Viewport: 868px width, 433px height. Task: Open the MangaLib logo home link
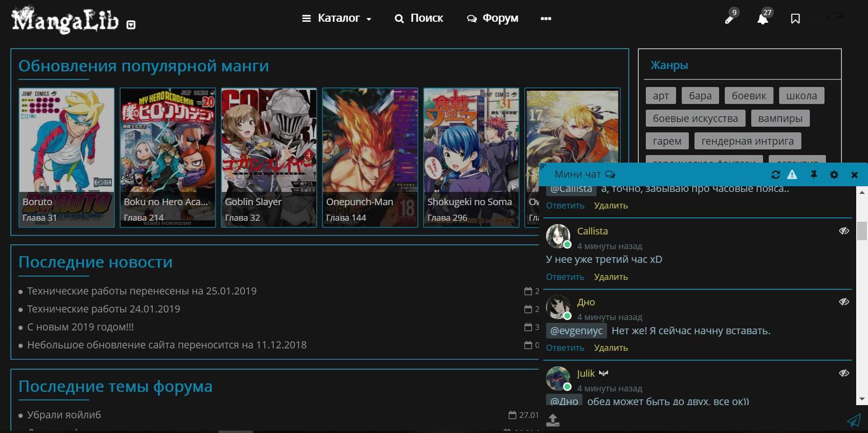point(65,19)
